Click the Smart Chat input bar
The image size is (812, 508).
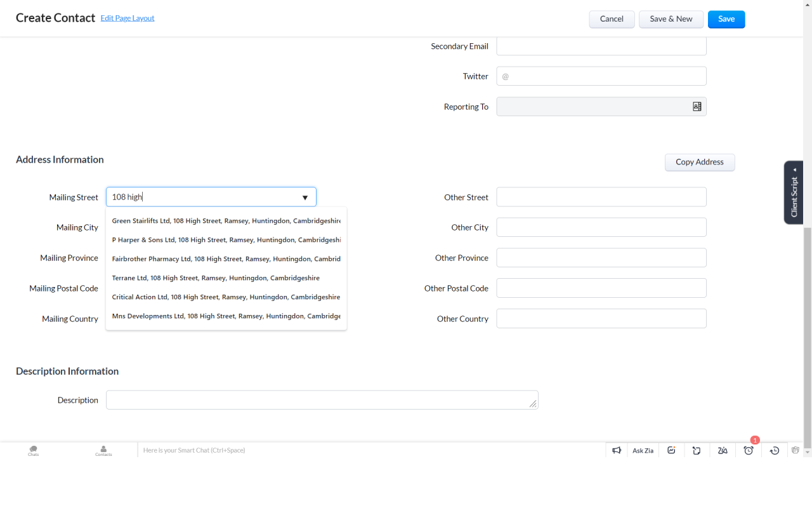pyautogui.click(x=317, y=450)
